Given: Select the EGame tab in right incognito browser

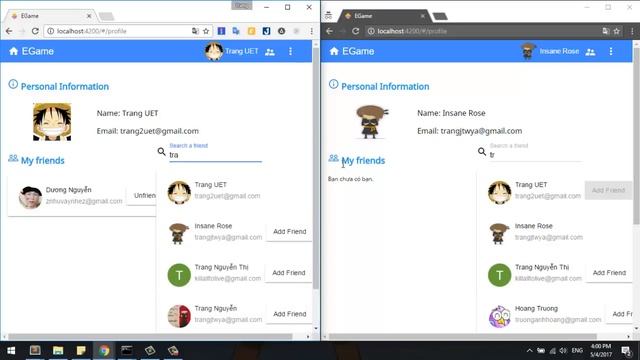Looking at the screenshot, I should (x=384, y=16).
